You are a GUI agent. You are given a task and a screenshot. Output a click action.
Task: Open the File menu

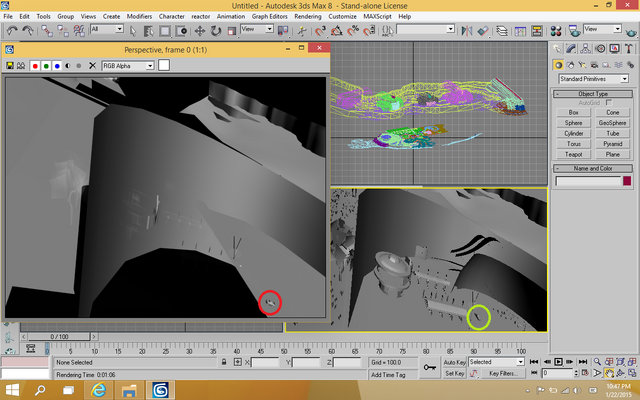click(x=8, y=16)
